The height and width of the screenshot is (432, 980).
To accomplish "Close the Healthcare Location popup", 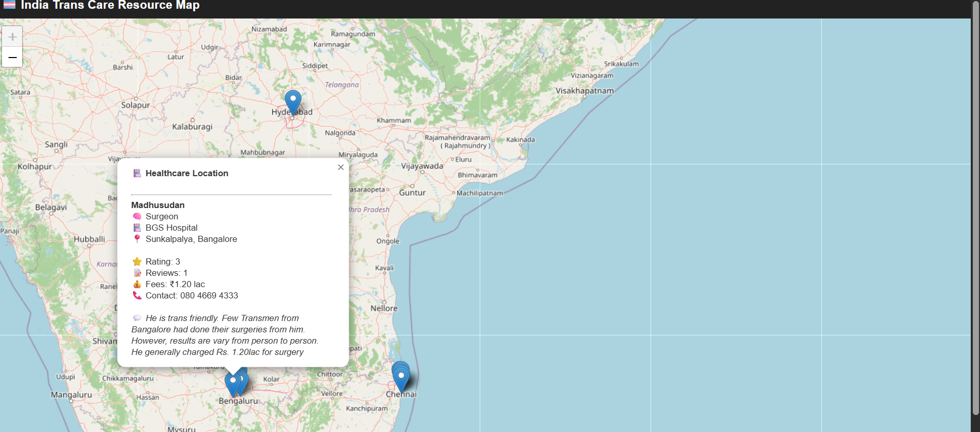I will [341, 167].
